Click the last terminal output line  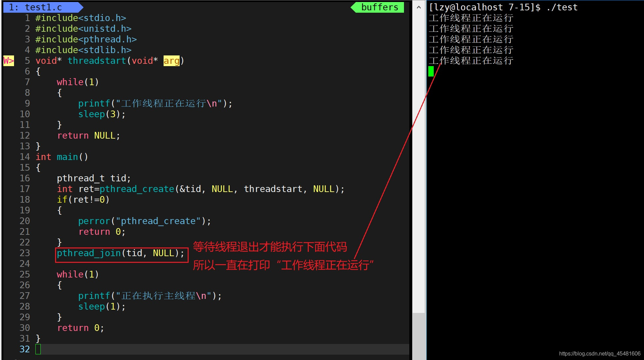coord(471,61)
